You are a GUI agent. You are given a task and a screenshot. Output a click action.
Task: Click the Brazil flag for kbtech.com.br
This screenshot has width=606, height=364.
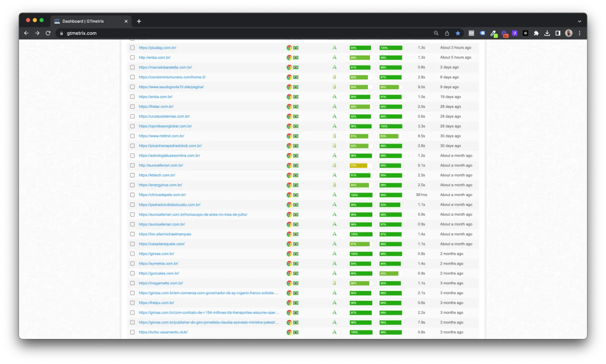pos(296,175)
